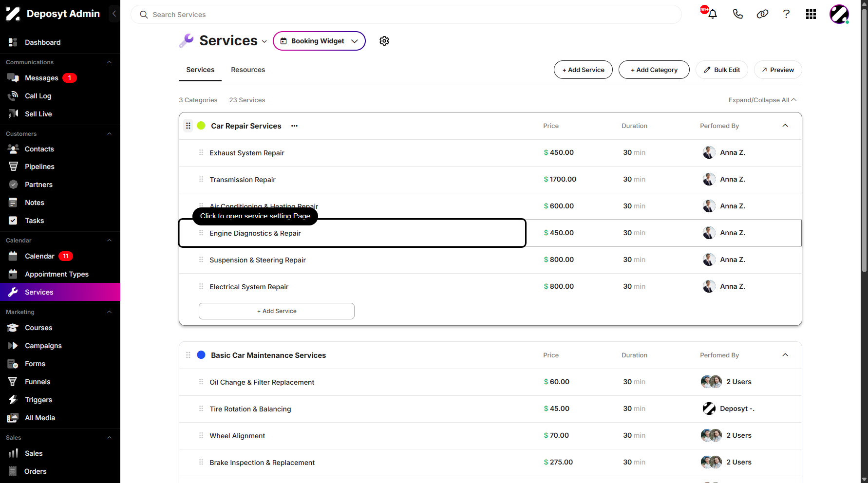The width and height of the screenshot is (868, 483).
Task: Click the Tasks checkmark sidebar icon
Action: point(13,221)
